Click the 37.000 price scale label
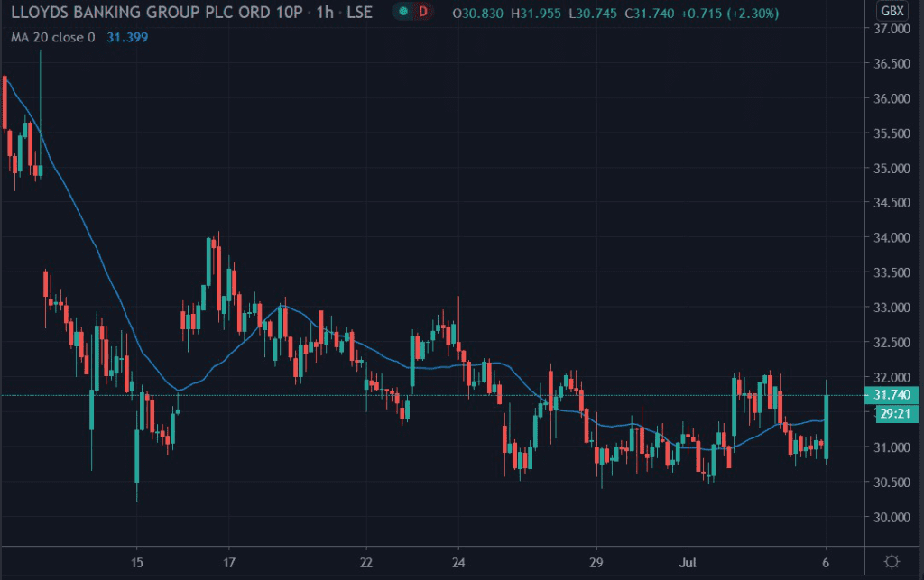This screenshot has height=580, width=924. point(892,29)
